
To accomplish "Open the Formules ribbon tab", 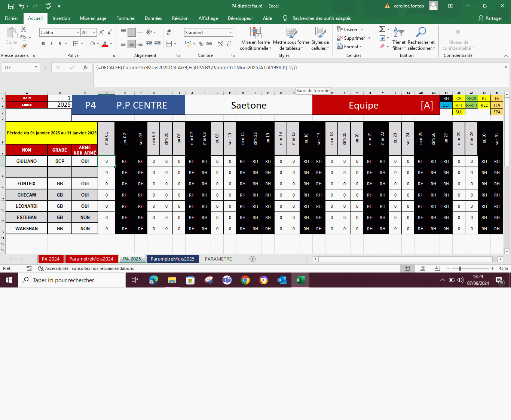I will pos(125,18).
